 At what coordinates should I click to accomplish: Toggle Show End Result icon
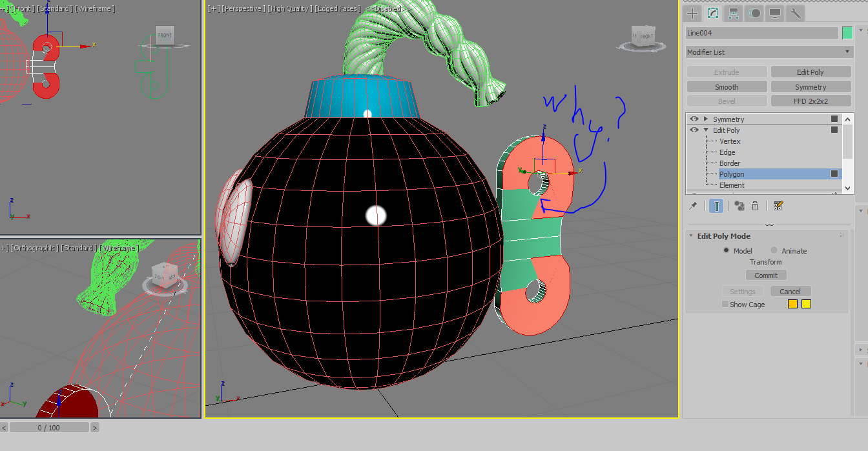[x=716, y=206]
